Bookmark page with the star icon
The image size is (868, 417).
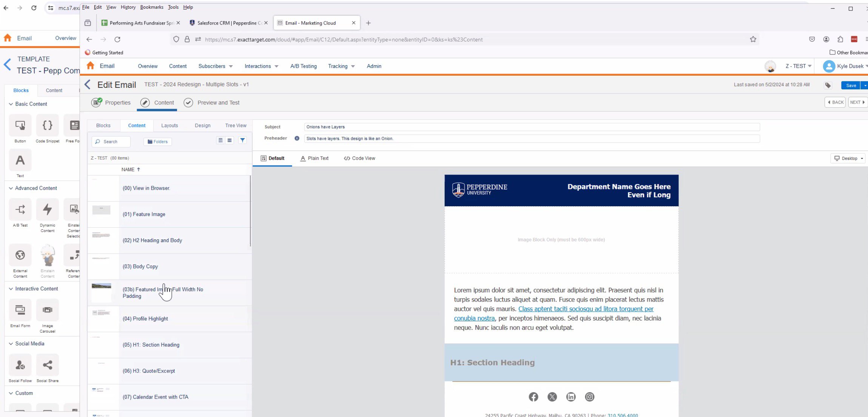point(753,39)
